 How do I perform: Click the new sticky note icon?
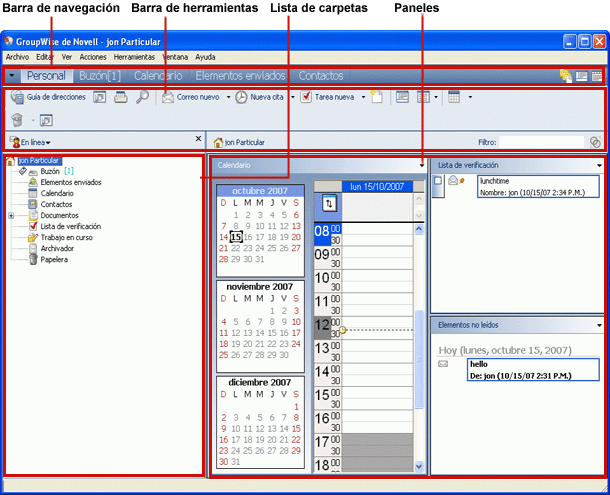click(377, 97)
